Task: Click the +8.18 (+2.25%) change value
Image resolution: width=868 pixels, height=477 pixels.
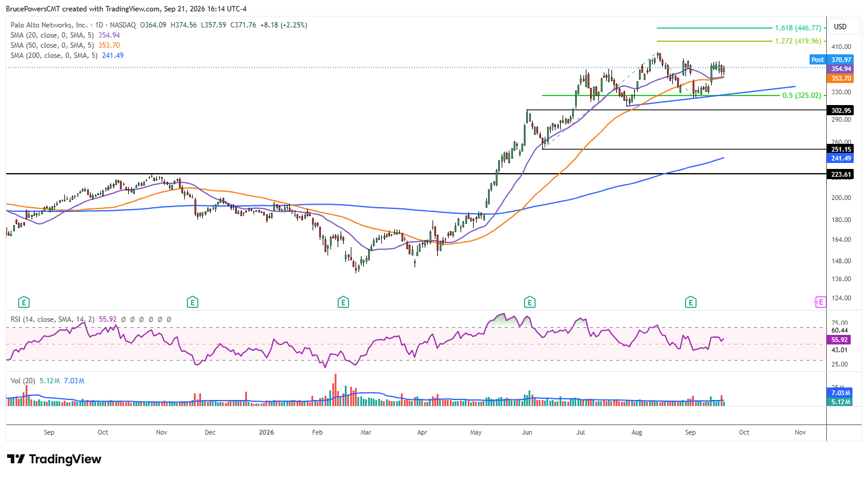Action: 283,25
